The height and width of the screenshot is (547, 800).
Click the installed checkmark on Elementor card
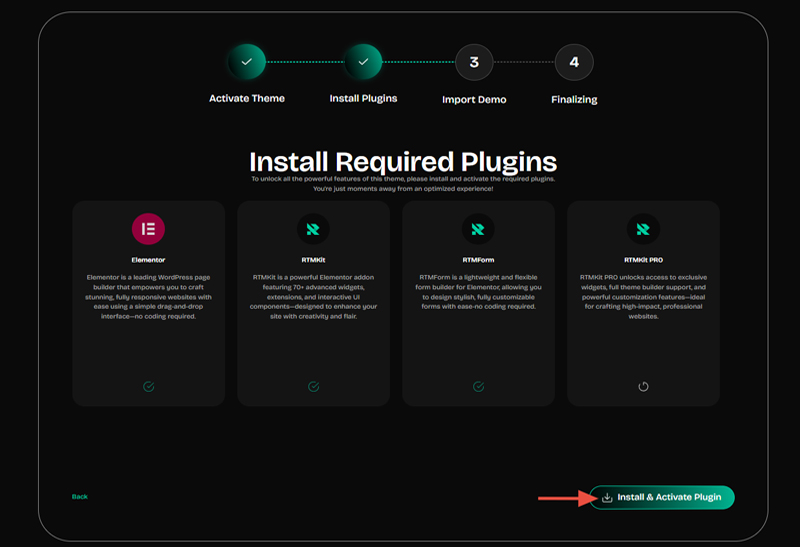148,387
